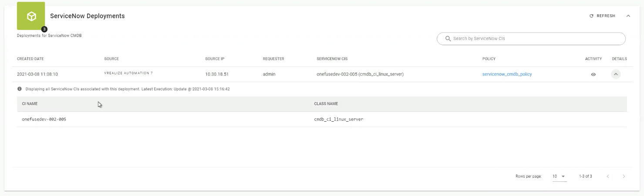Click the ServiceNow Deployments title
Image resolution: width=644 pixels, height=196 pixels.
tap(88, 16)
